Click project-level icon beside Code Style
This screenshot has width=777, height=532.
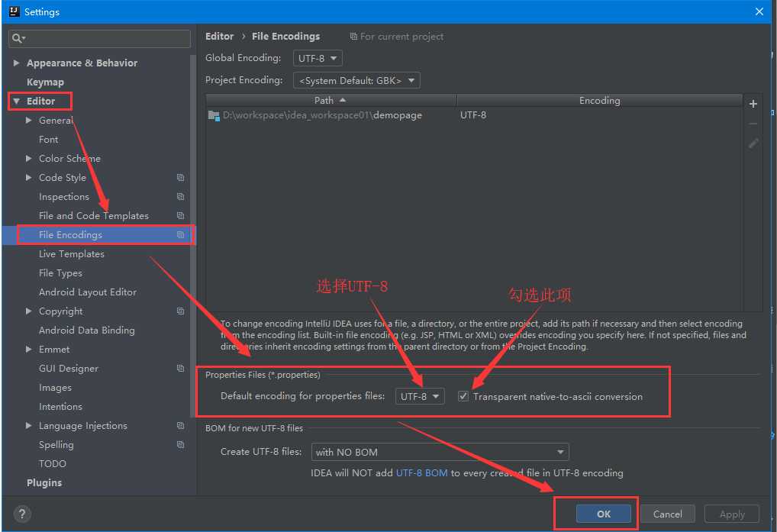(180, 177)
